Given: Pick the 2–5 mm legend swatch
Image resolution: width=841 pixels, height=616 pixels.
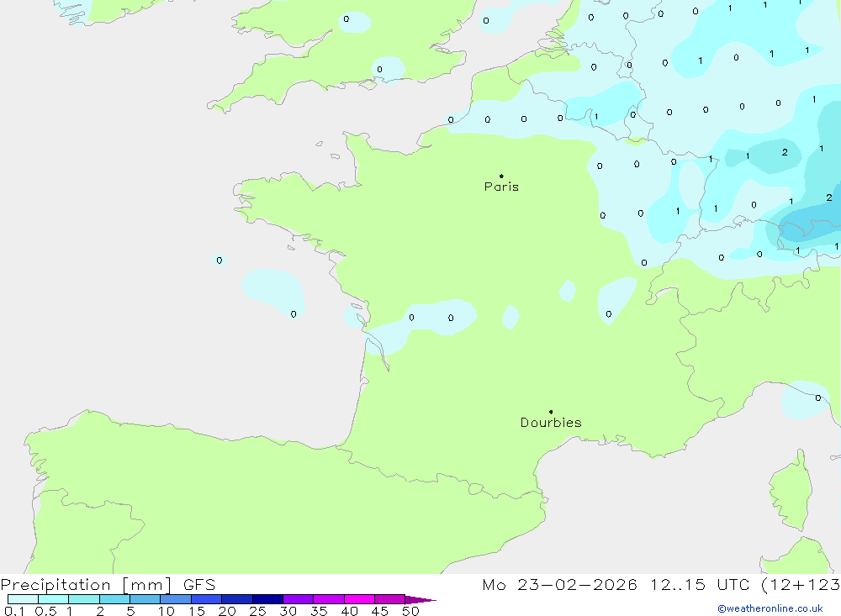Looking at the screenshot, I should coord(114,599).
